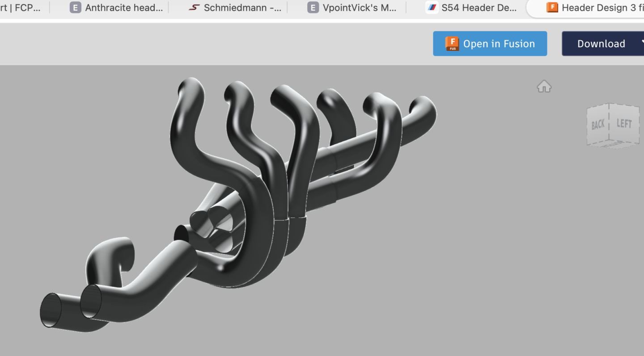The height and width of the screenshot is (356, 644).
Task: Expand the Download dropdown arrow
Action: click(642, 43)
